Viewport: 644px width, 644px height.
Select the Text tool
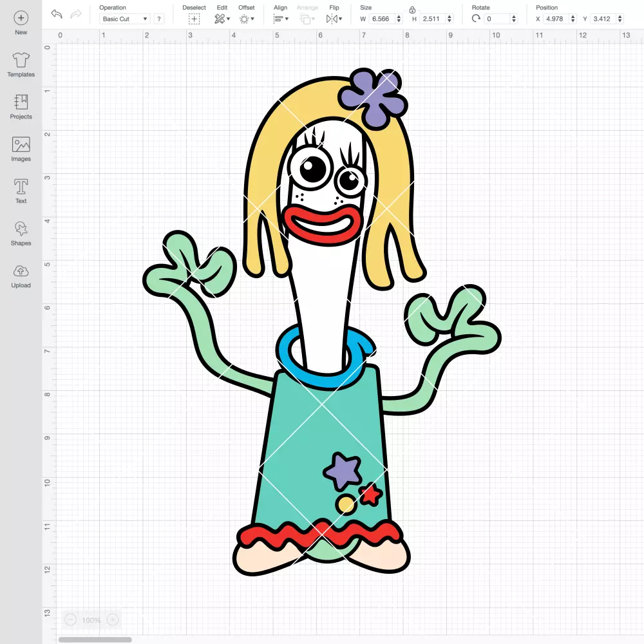[21, 191]
